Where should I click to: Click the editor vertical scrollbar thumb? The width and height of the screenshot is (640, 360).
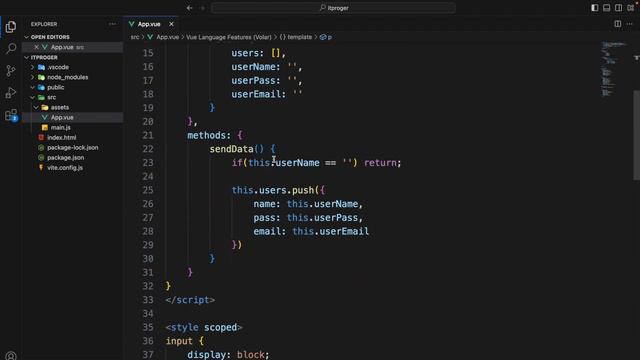pyautogui.click(x=636, y=135)
